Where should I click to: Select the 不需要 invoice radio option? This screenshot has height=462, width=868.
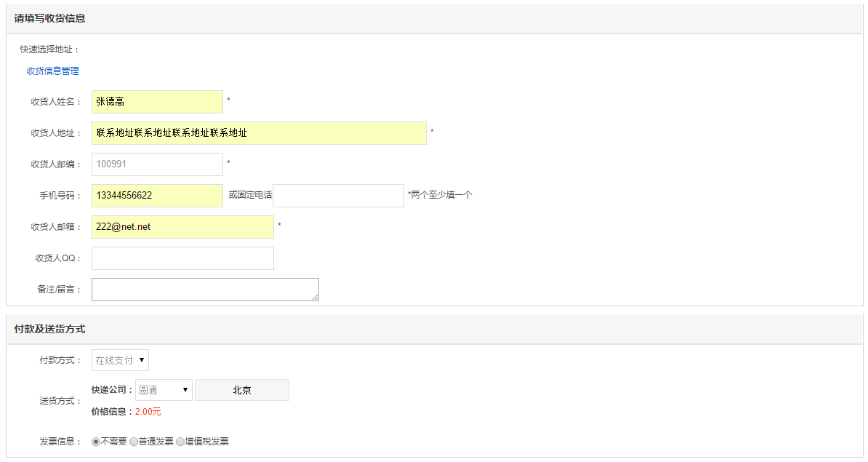(96, 442)
